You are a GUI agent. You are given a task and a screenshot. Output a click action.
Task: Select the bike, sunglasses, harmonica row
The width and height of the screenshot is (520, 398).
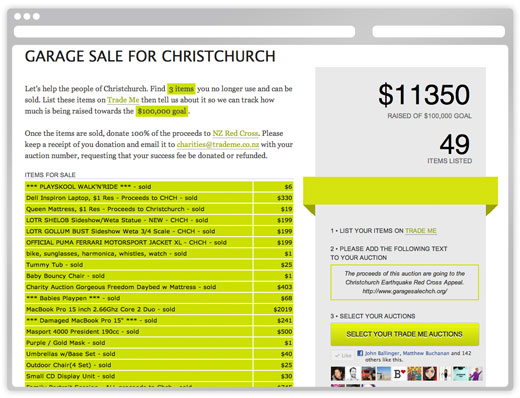coord(159,253)
